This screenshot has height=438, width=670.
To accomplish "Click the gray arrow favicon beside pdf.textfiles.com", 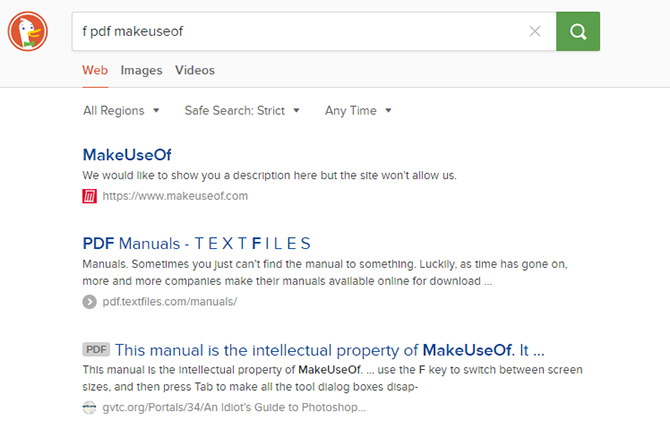I will [89, 302].
